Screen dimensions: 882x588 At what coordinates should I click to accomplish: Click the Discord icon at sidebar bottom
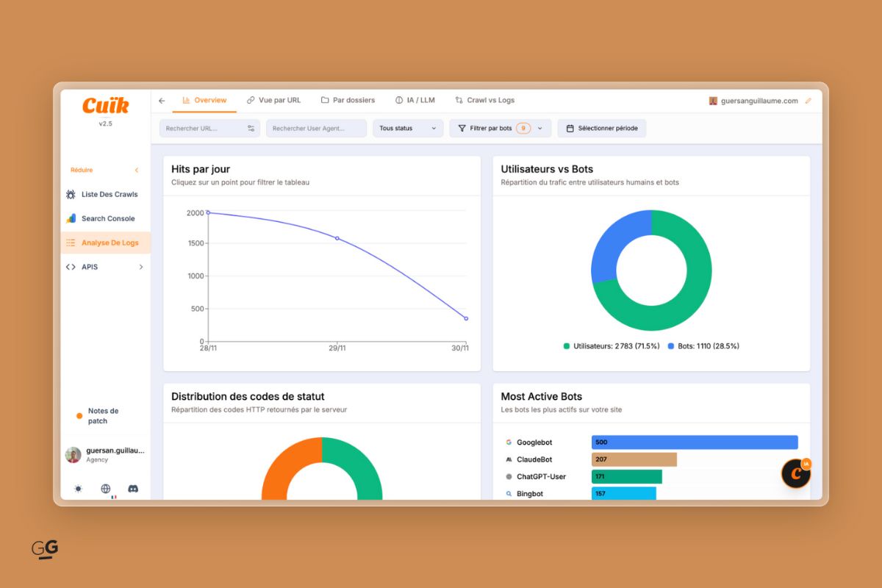[x=132, y=488]
